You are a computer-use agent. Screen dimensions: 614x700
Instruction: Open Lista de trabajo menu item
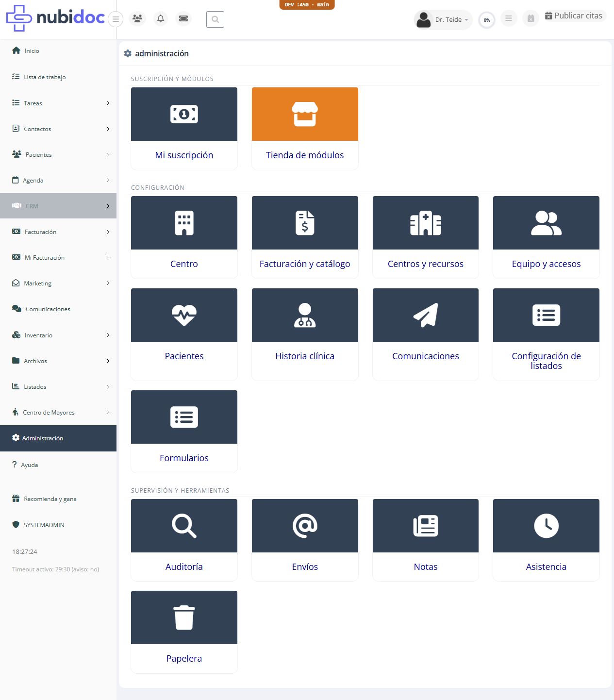pos(58,77)
